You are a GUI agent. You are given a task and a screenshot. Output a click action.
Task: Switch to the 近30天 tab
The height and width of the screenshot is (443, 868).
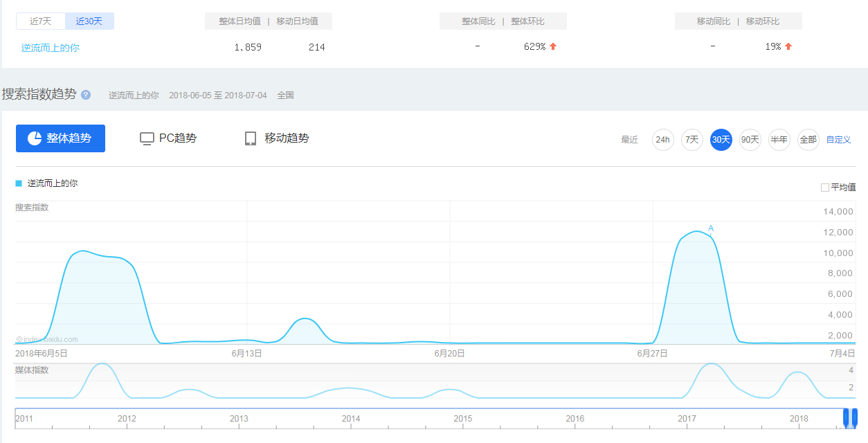pos(89,21)
